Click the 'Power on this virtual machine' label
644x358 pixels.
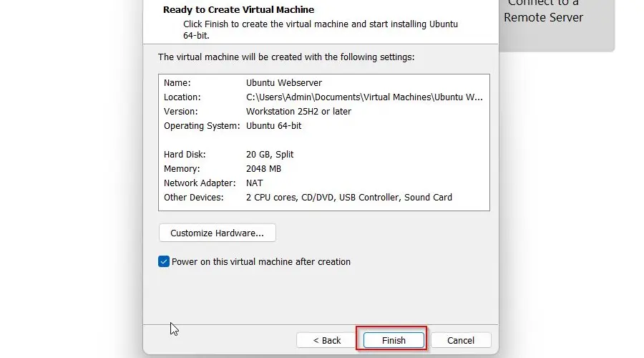261,262
